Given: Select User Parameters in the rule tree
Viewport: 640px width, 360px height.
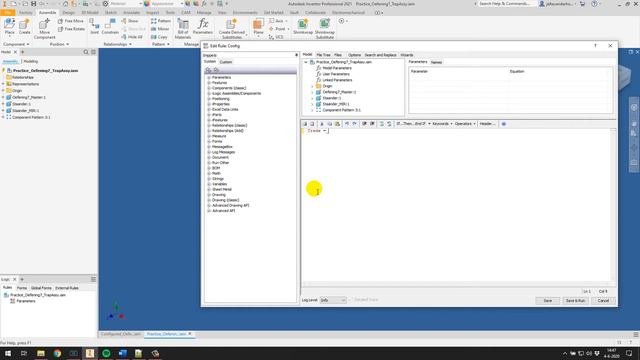Looking at the screenshot, I should (336, 74).
